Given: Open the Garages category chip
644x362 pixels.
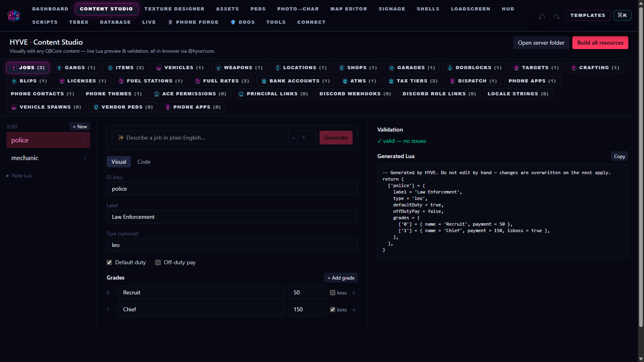Looking at the screenshot, I should coord(412,68).
